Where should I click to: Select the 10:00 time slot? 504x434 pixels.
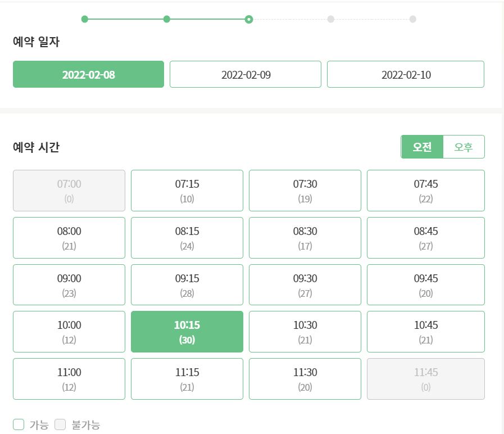coord(69,332)
